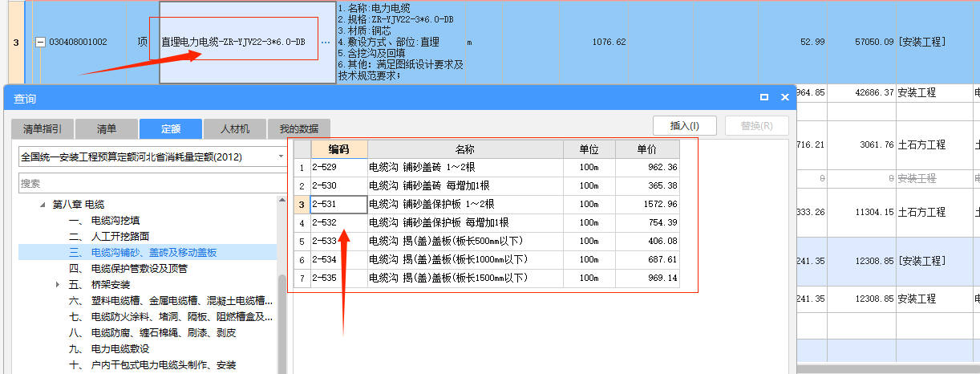Collapse the 第八章 电缆 tree node
The width and height of the screenshot is (980, 374).
click(43, 205)
